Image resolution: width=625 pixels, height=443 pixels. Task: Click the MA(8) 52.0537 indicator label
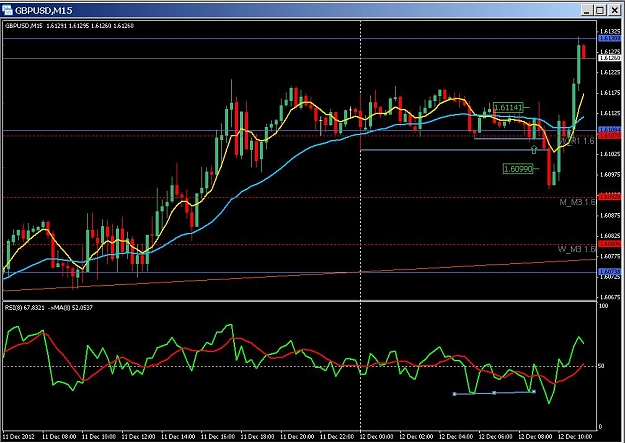(72, 308)
